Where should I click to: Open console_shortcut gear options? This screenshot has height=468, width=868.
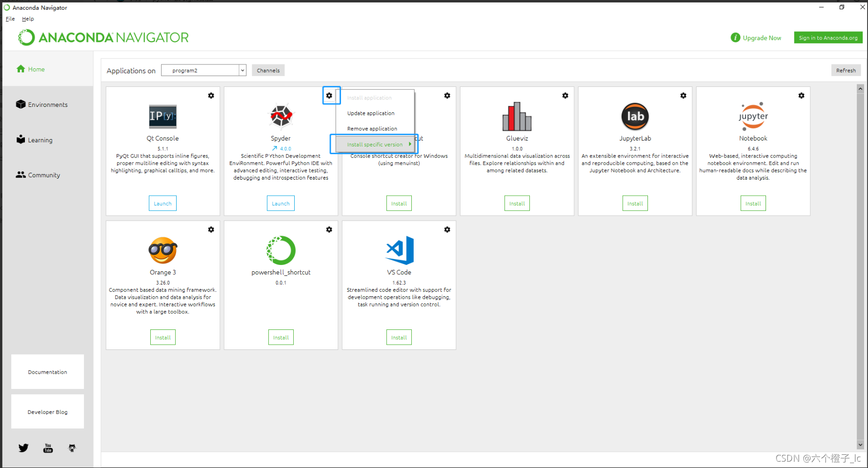click(x=447, y=96)
